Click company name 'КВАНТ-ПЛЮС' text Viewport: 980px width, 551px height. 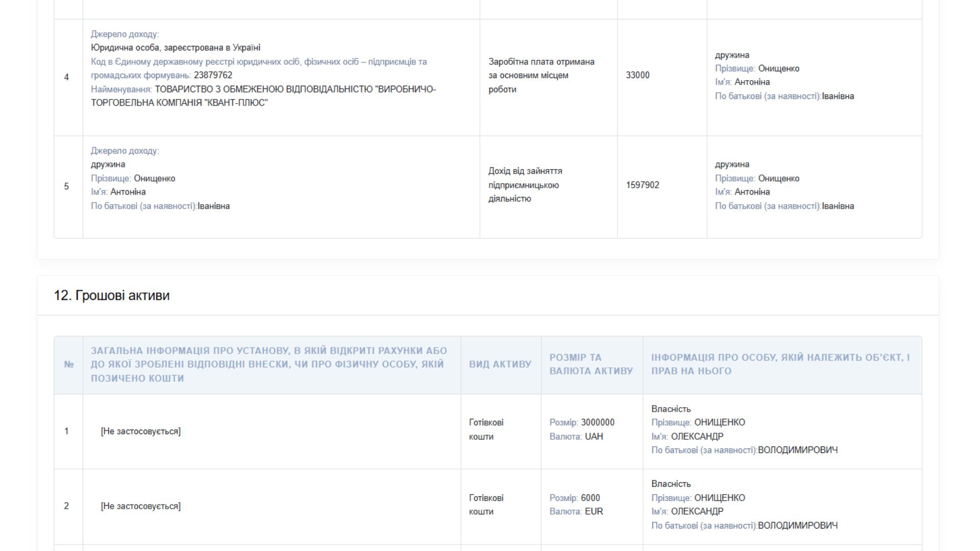pos(237,103)
